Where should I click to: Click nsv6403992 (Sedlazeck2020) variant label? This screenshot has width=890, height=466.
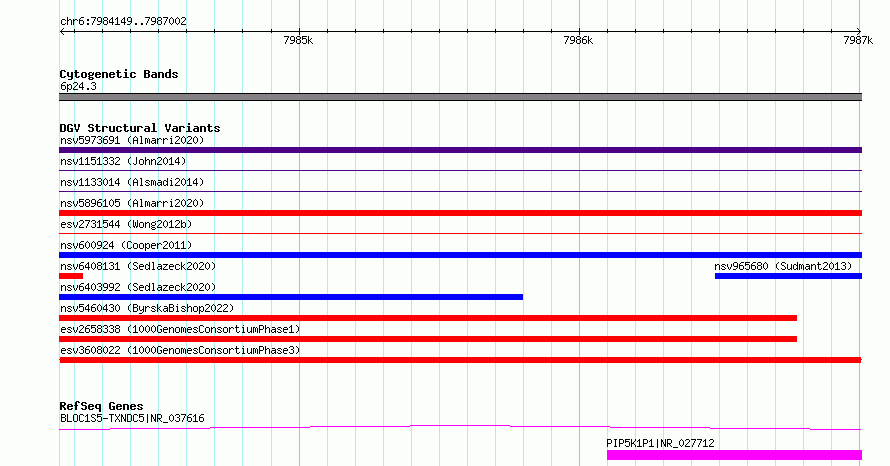coord(138,287)
